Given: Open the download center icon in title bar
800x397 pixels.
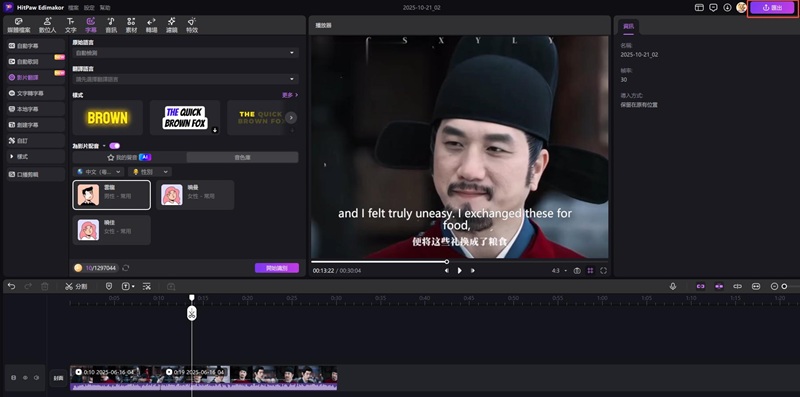Looking at the screenshot, I should click(x=727, y=8).
